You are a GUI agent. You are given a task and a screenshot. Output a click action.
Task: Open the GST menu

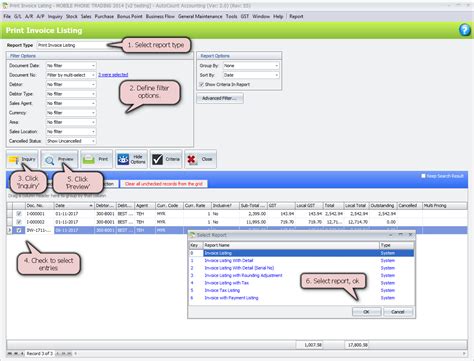(x=245, y=16)
